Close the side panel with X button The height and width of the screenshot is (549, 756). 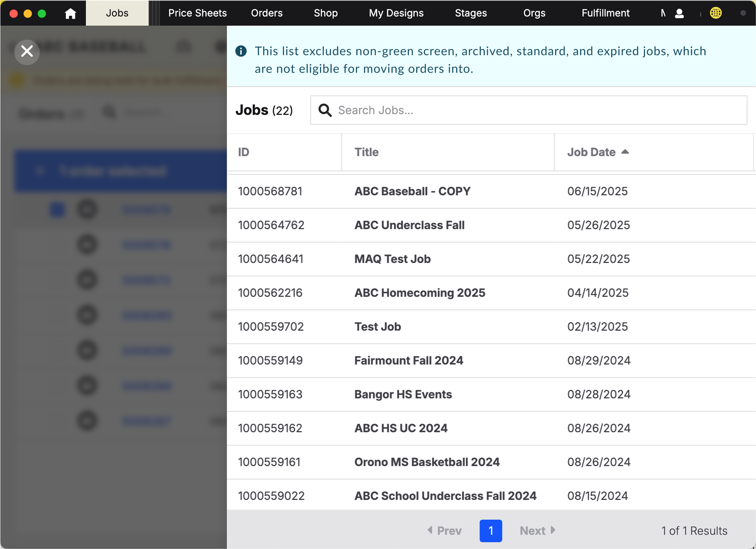[x=27, y=52]
